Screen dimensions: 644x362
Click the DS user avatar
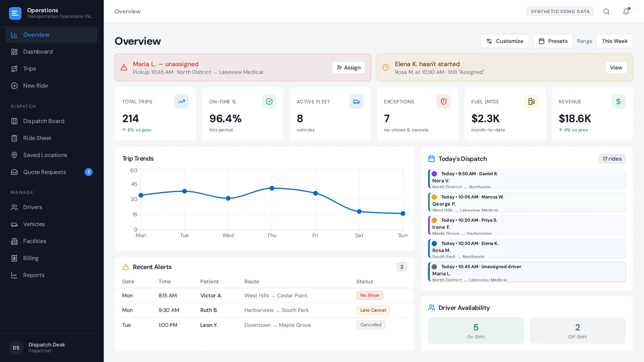pos(16,348)
